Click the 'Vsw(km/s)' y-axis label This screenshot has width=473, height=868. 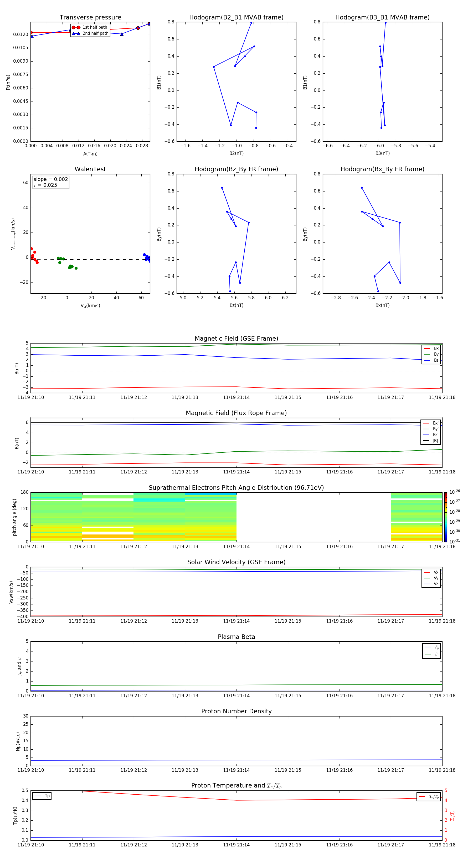pyautogui.click(x=11, y=592)
